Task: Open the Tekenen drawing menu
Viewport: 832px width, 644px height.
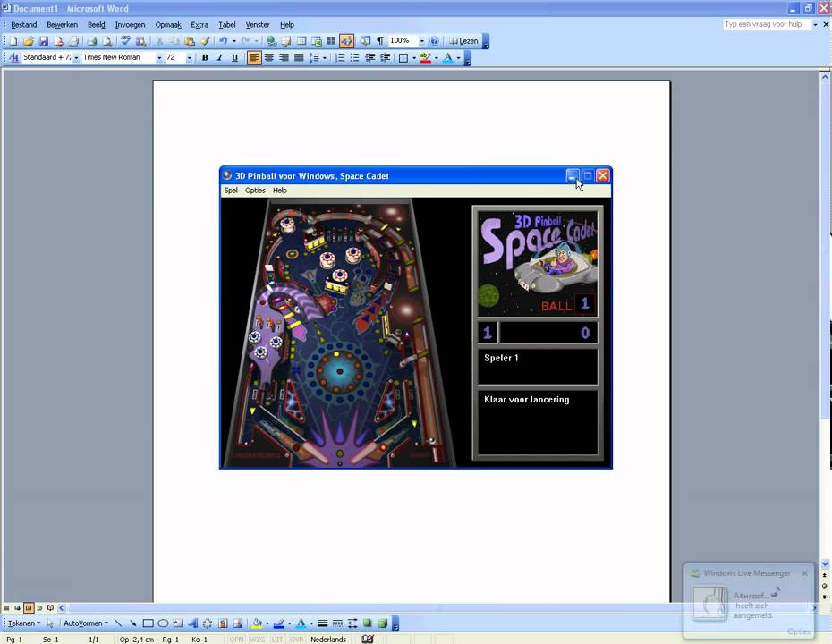Action: [24, 623]
